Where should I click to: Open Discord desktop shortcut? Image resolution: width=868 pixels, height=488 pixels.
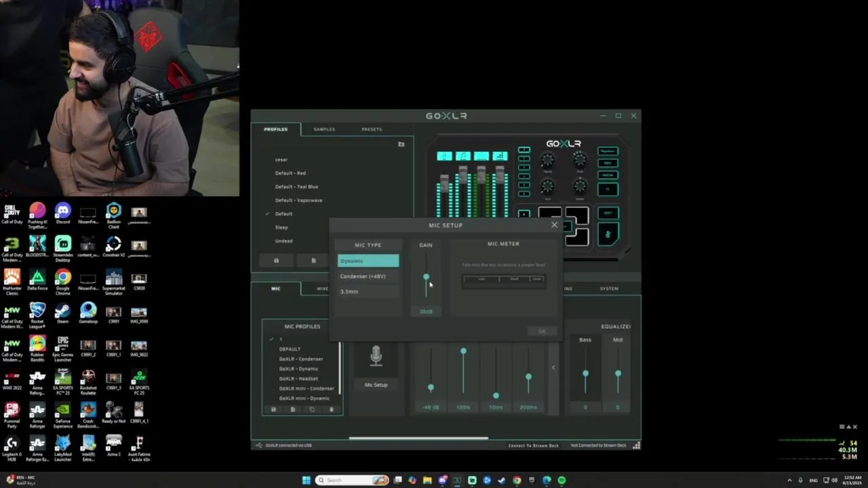(x=62, y=213)
